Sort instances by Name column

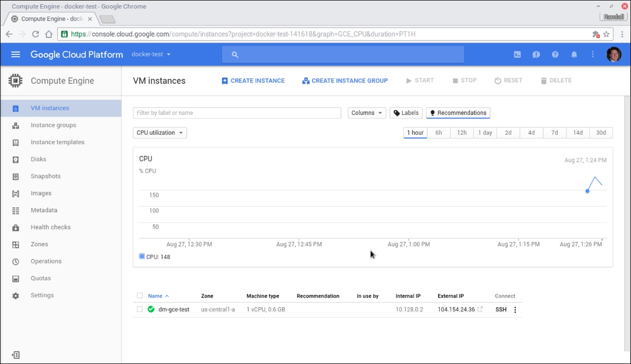click(x=158, y=296)
